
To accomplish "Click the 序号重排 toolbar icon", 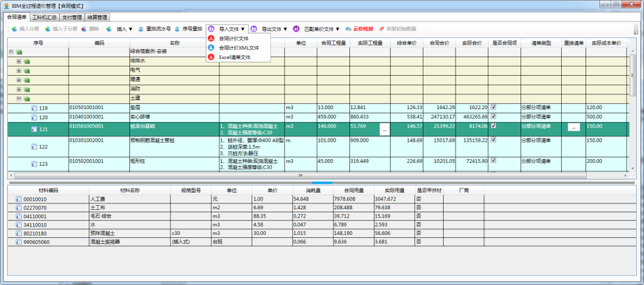I will click(x=177, y=29).
